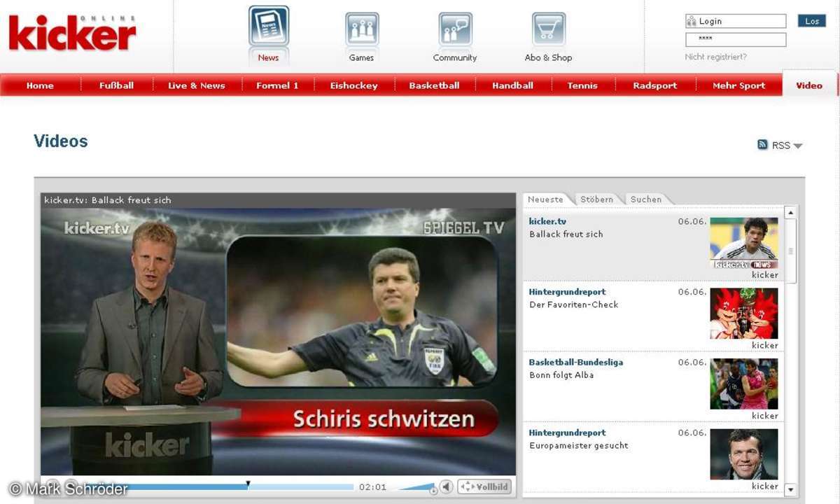Open the Community section icon

click(455, 29)
